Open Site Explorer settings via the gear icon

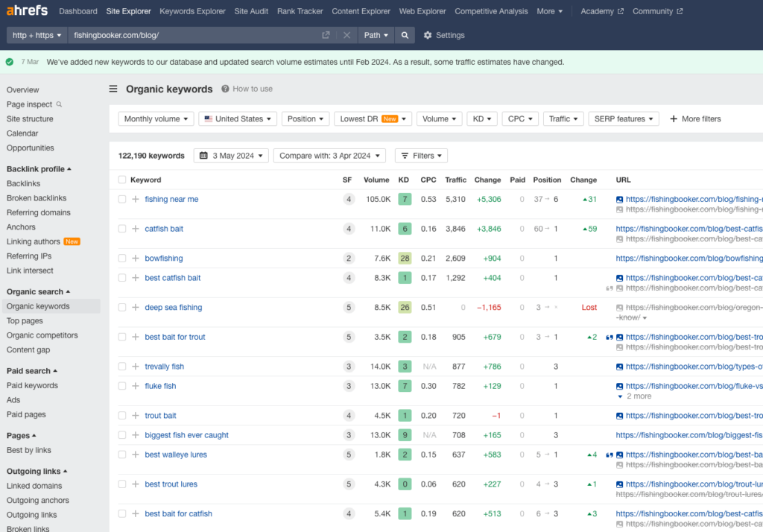click(427, 34)
